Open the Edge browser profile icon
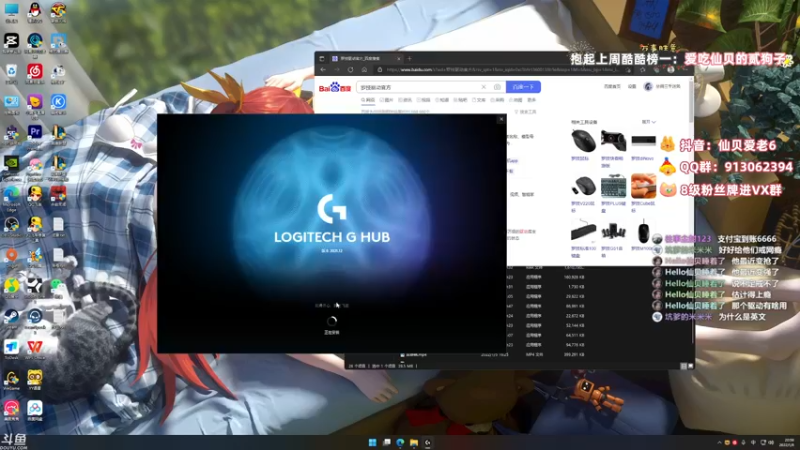 (671, 69)
